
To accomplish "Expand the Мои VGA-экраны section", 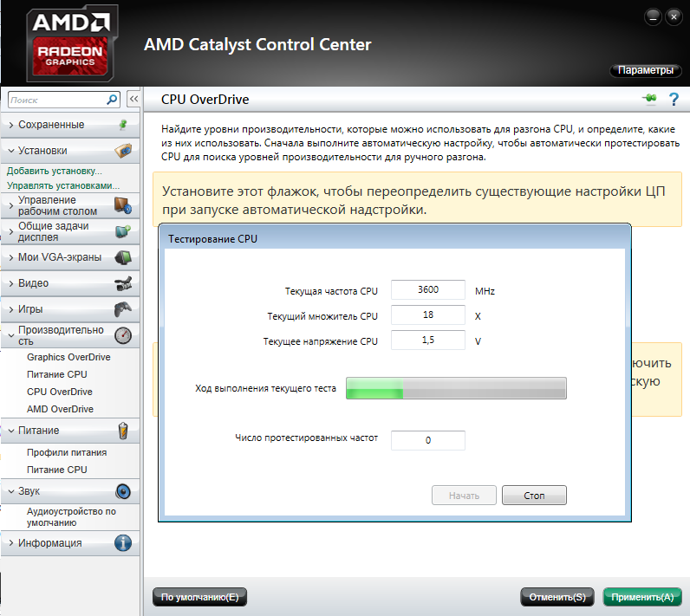I will coord(59,257).
